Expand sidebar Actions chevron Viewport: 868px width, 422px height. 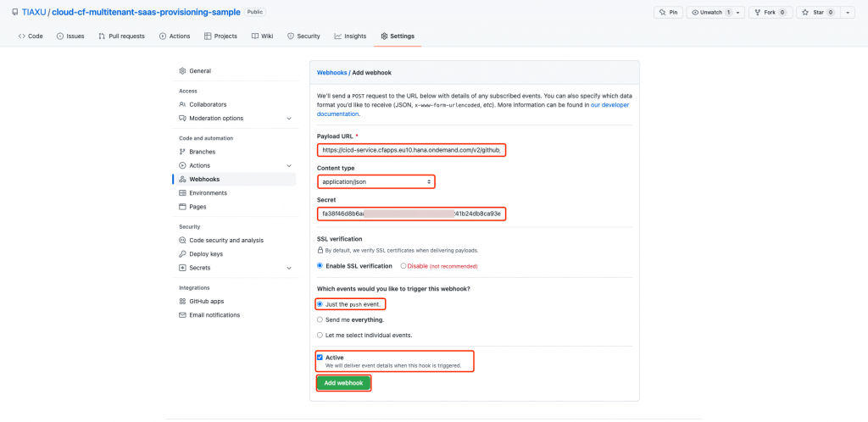[x=289, y=165]
